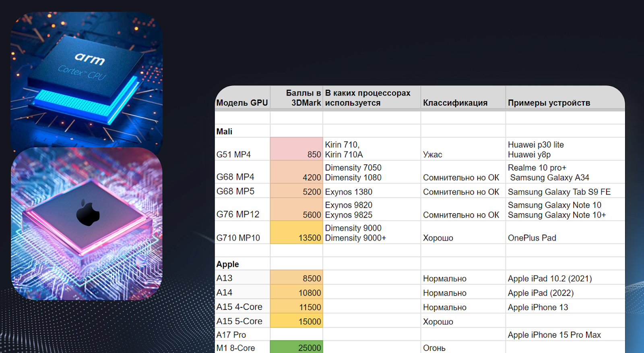Select the 'Баллы в 3DMark' column header

pyautogui.click(x=296, y=98)
